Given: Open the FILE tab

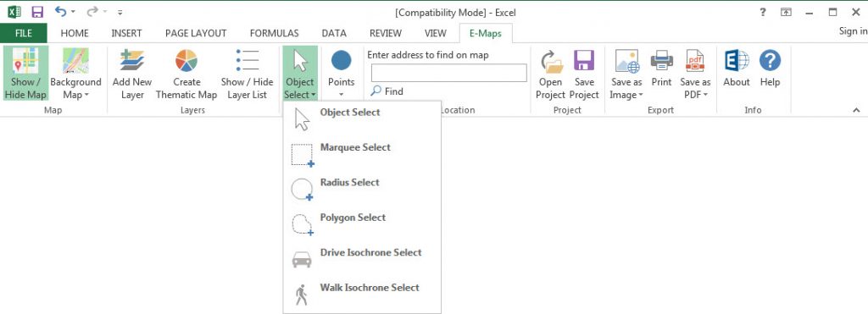Looking at the screenshot, I should pyautogui.click(x=23, y=33).
